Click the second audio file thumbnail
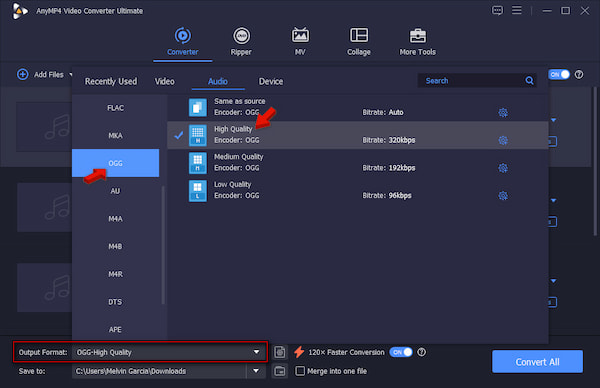Image resolution: width=600 pixels, height=388 pixels. (44, 207)
